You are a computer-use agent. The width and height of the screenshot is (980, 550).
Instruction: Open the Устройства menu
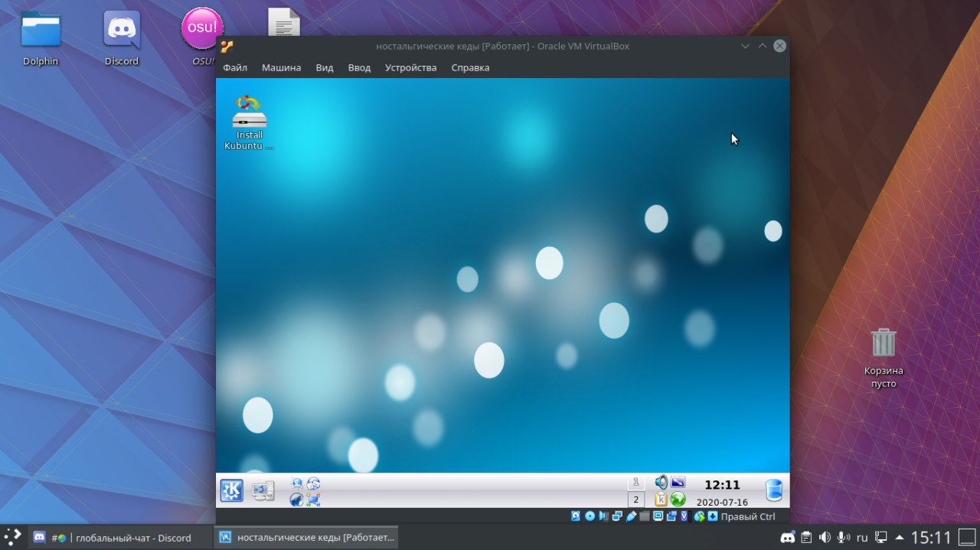click(410, 67)
